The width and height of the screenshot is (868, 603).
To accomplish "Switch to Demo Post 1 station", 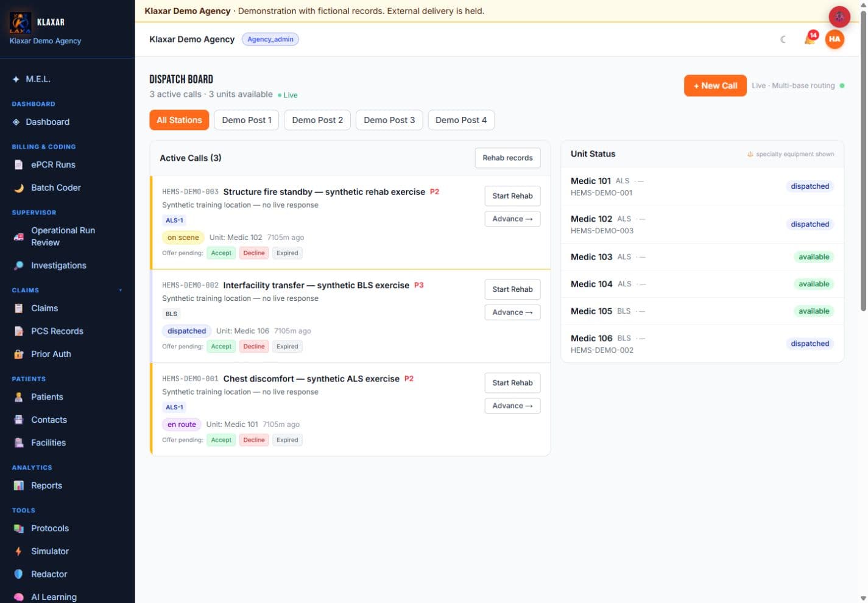I will [247, 120].
